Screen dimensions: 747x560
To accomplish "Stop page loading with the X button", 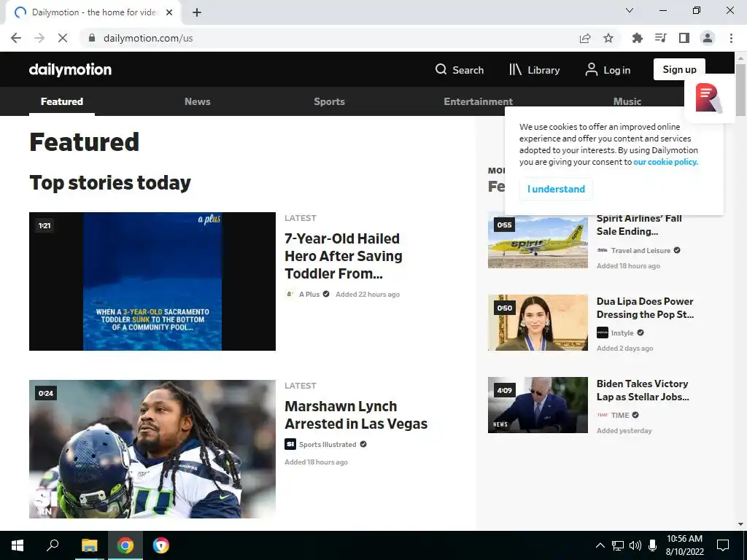I will tap(63, 38).
